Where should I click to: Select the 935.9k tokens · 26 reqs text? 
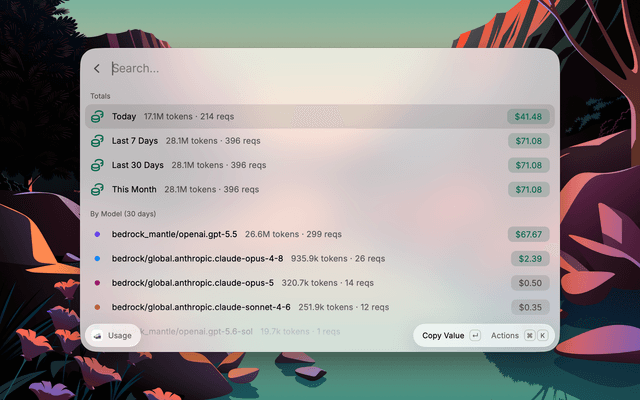(x=338, y=258)
